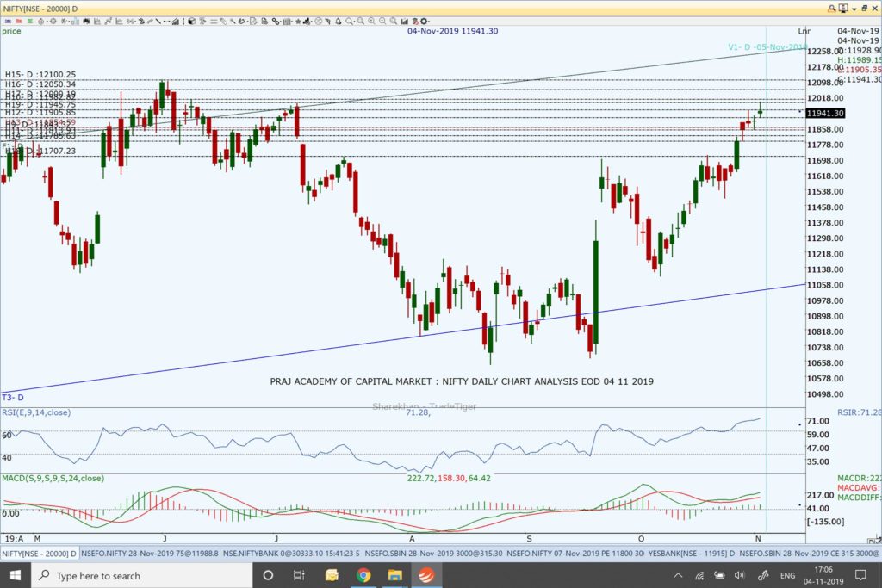Click the 71.28 RSI value text

coord(418,412)
